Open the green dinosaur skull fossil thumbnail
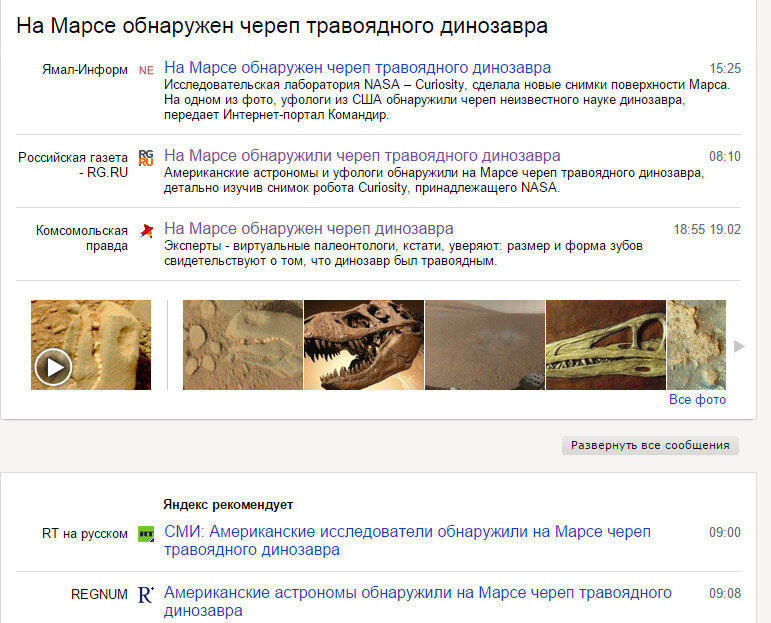The image size is (771, 623). 606,345
